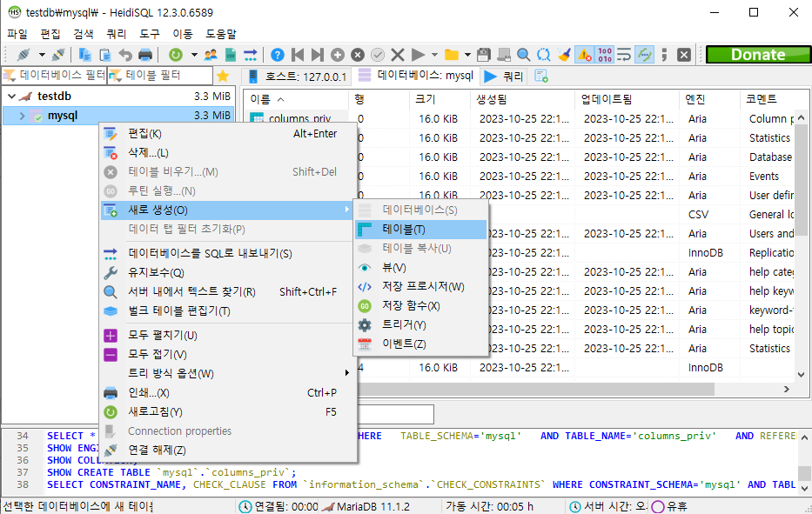Open the session connect dropdown arrow

coord(42,54)
